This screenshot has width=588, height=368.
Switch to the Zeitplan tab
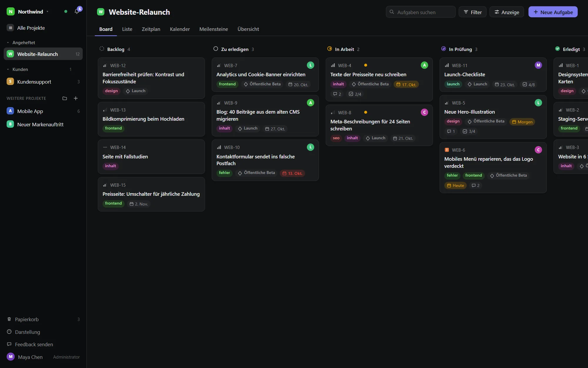click(151, 29)
